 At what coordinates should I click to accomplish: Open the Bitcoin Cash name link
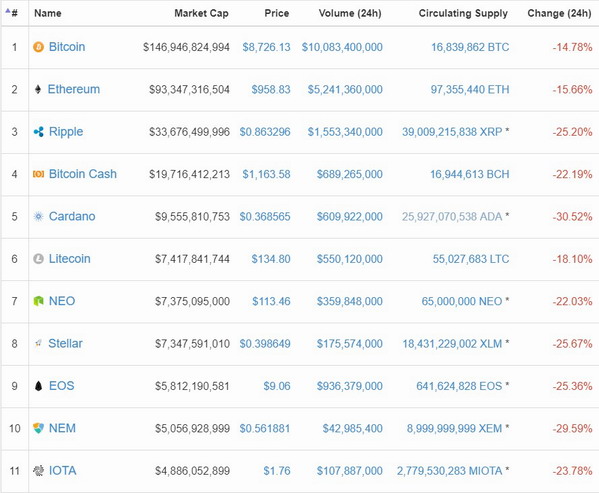pyautogui.click(x=83, y=174)
